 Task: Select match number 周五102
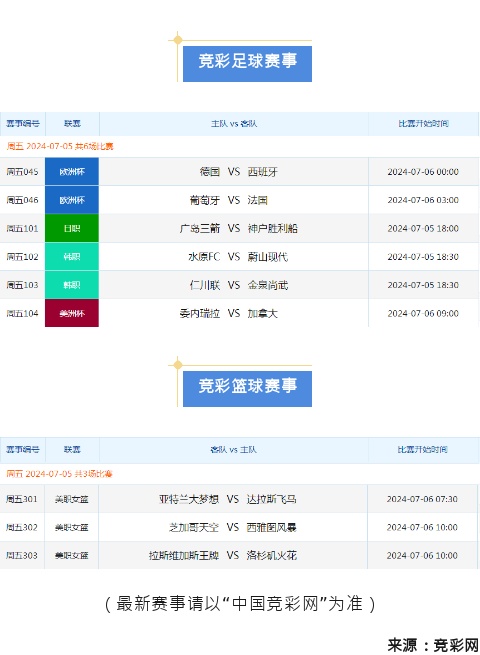pyautogui.click(x=22, y=256)
